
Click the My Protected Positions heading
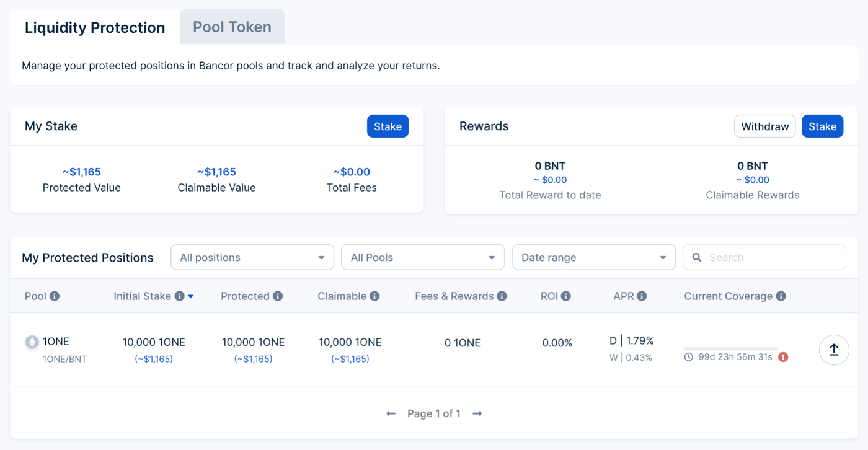pyautogui.click(x=87, y=258)
